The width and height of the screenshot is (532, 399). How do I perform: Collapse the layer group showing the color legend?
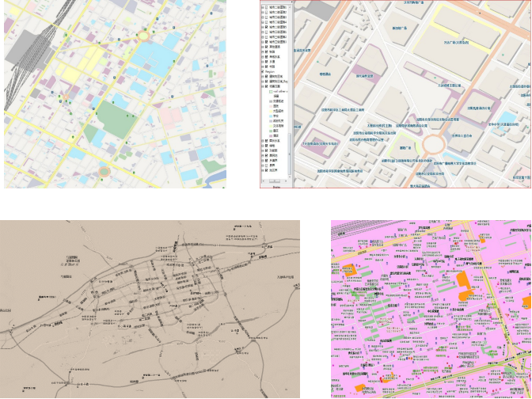pyautogui.click(x=262, y=86)
